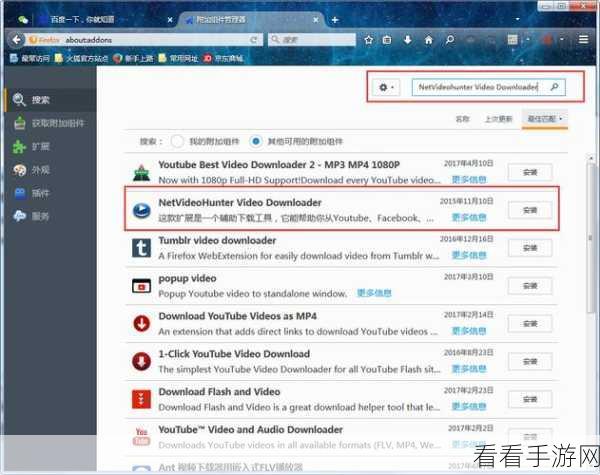600x475 pixels.
Task: Open a new tab with plus button
Action: [335, 20]
